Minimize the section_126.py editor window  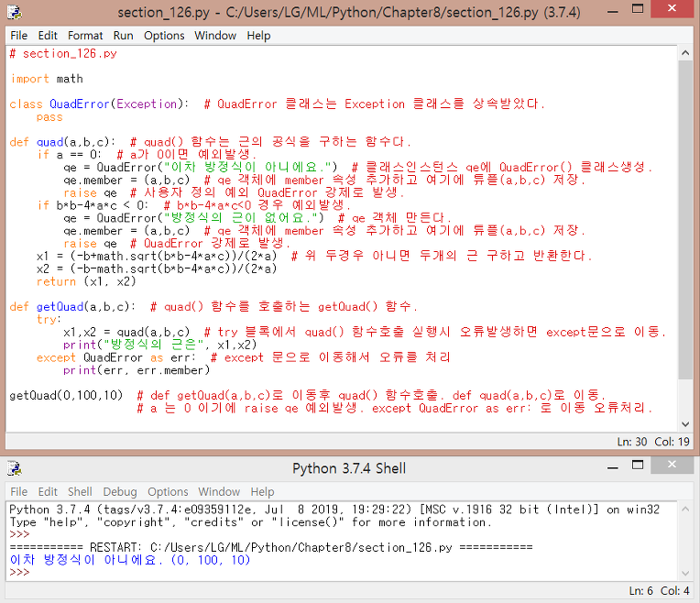tap(613, 12)
